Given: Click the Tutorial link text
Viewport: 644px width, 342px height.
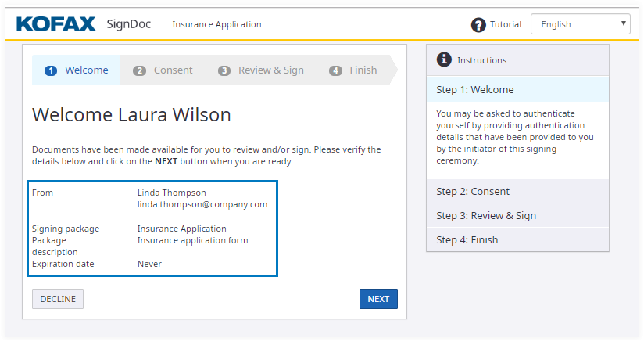Looking at the screenshot, I should coord(506,25).
